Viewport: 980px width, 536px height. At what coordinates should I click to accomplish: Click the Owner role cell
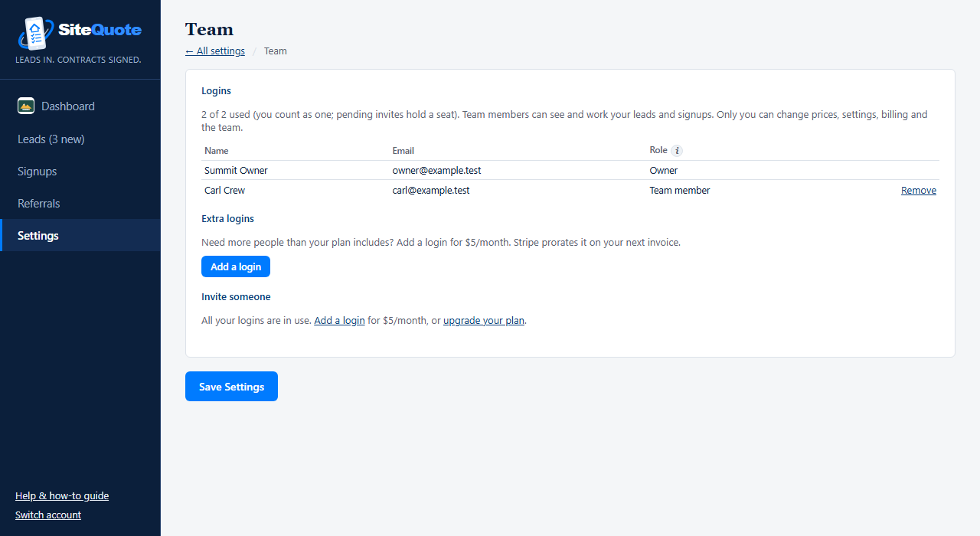pyautogui.click(x=664, y=171)
